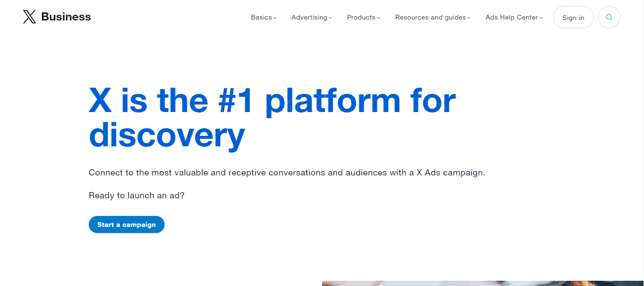This screenshot has height=286, width=644.
Task: Click the Start a campaign button
Action: coord(126,225)
